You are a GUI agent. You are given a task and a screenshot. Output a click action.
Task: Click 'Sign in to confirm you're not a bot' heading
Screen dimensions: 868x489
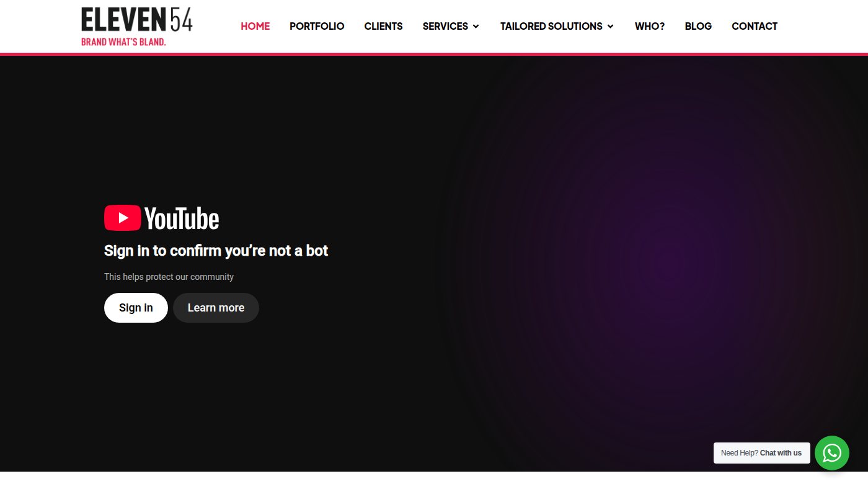(216, 251)
